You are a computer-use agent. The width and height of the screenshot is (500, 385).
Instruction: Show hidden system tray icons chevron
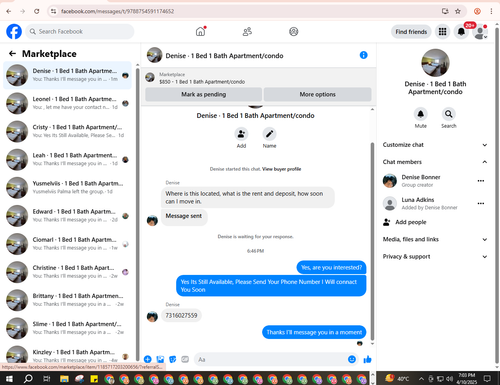pyautogui.click(x=421, y=379)
